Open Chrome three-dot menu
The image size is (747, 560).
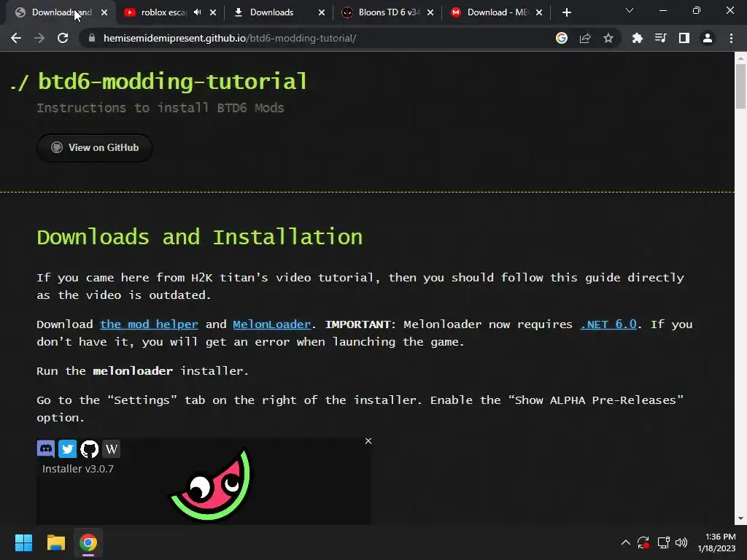pyautogui.click(x=731, y=38)
